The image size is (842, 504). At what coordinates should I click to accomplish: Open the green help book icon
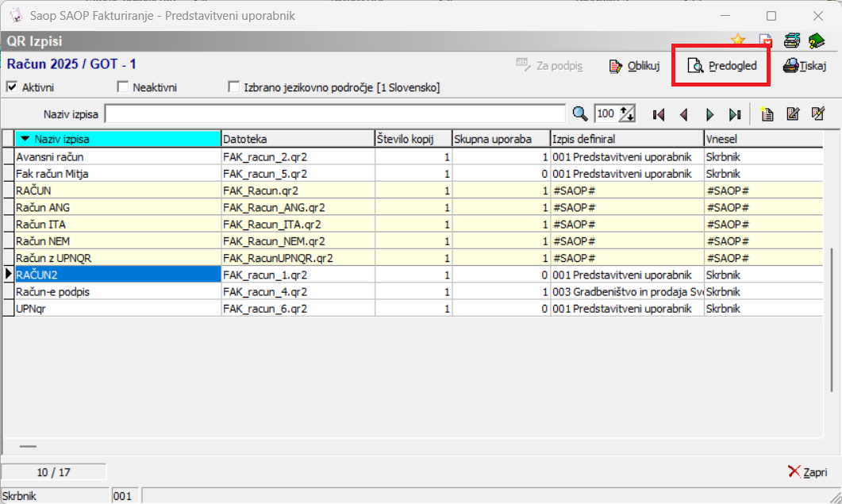point(817,40)
